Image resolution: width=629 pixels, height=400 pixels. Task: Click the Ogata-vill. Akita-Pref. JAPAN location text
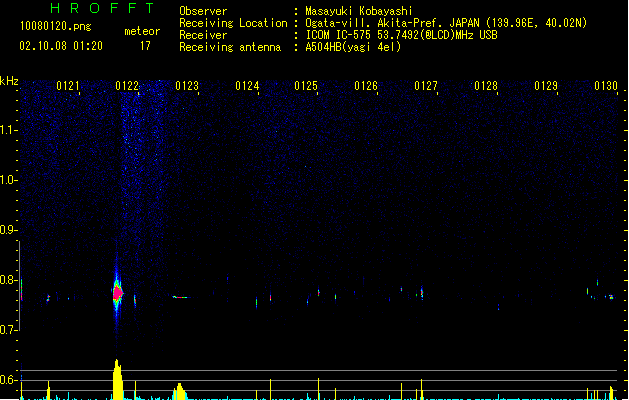446,23
